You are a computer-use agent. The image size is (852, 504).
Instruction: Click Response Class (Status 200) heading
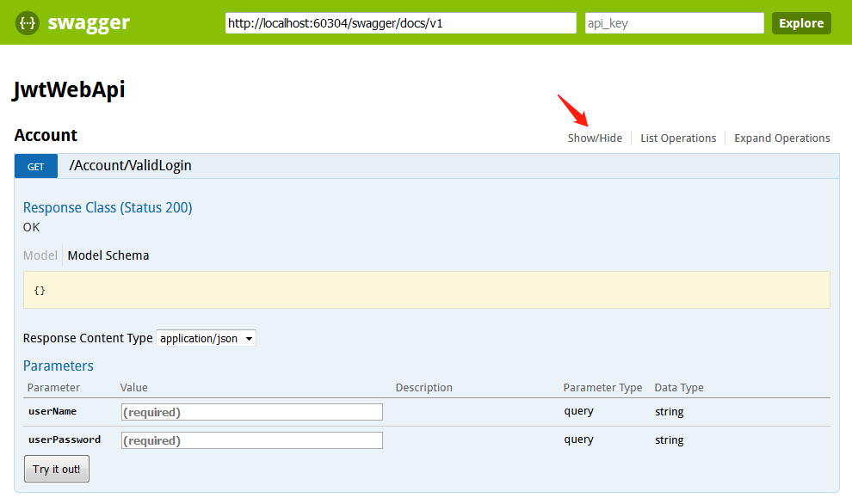[x=108, y=207]
